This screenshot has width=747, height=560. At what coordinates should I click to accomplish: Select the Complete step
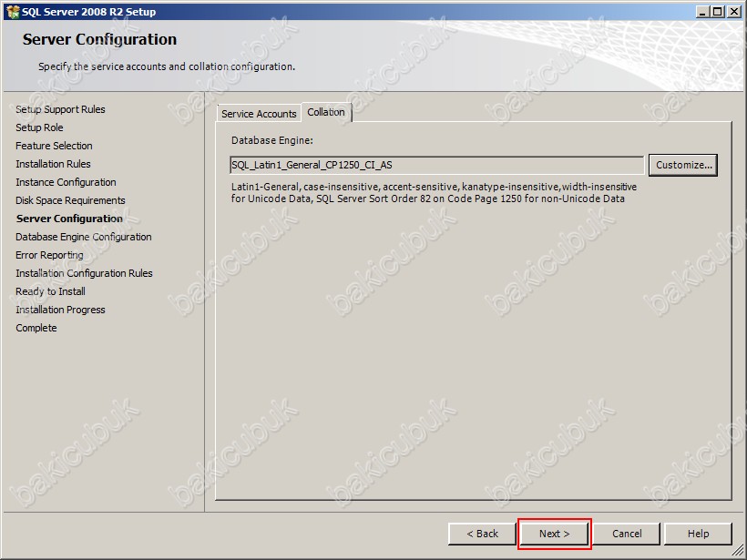pos(36,328)
